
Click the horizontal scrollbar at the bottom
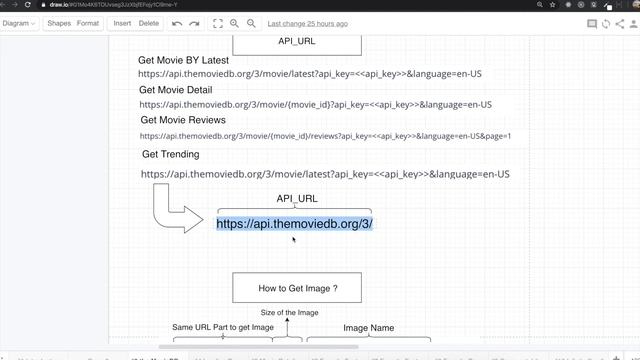point(258,347)
